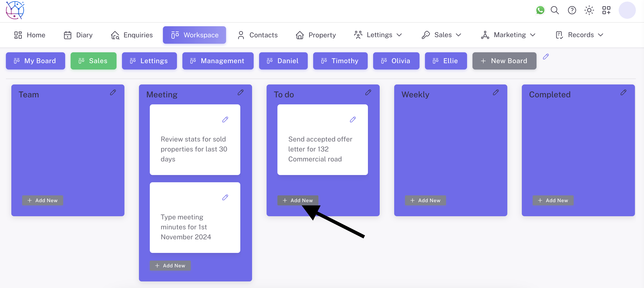Click Add New in To do column
The width and height of the screenshot is (644, 288).
point(298,200)
